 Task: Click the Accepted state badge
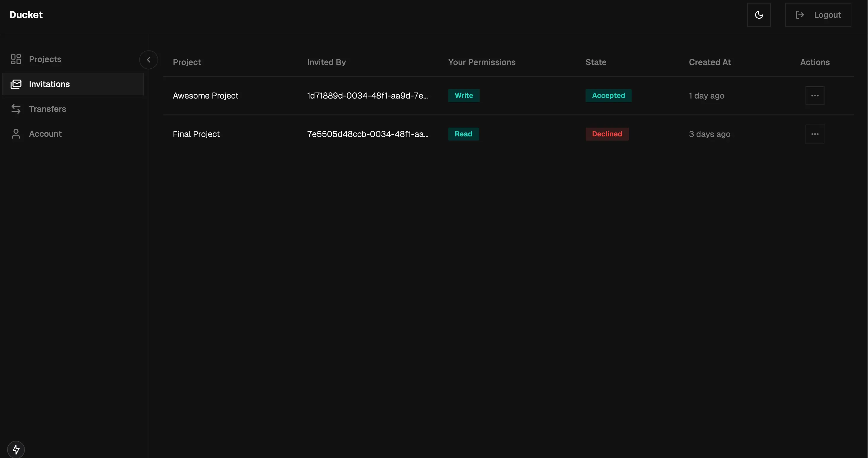coord(608,96)
